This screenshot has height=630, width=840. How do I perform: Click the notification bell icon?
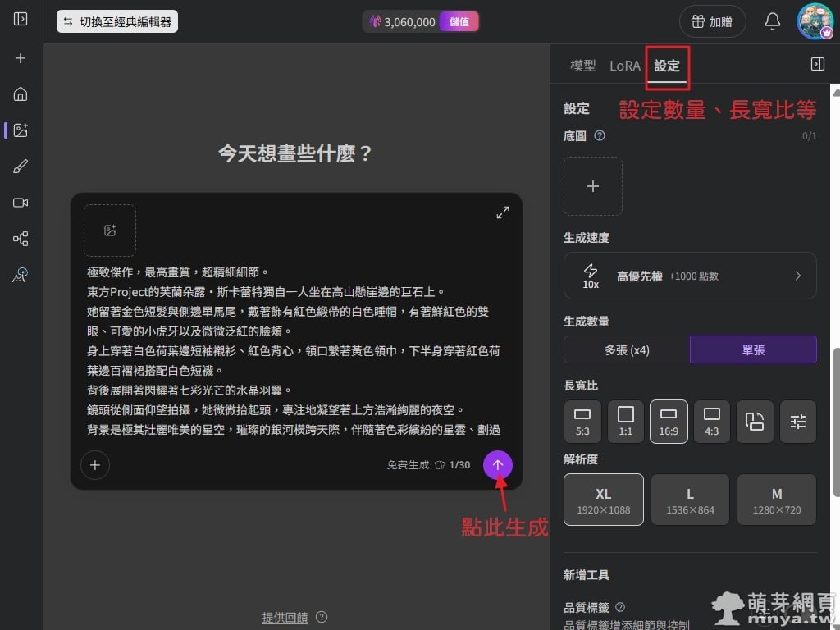pos(772,21)
